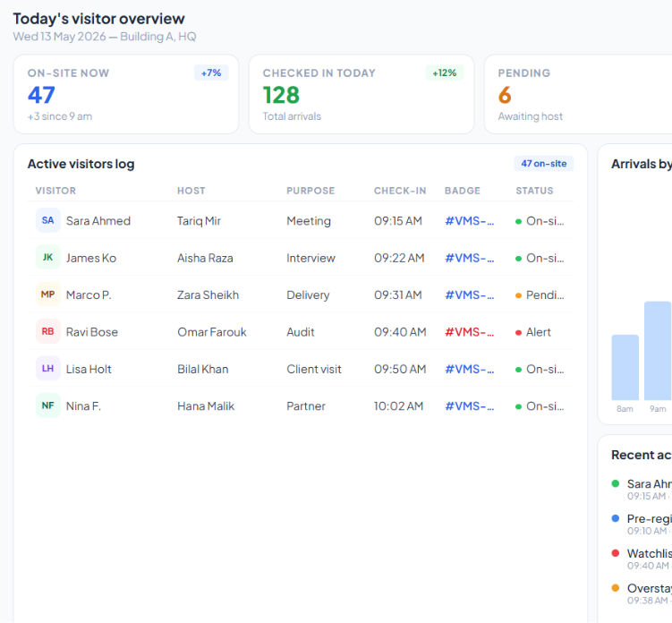Click host Tariq Mir

tap(199, 221)
